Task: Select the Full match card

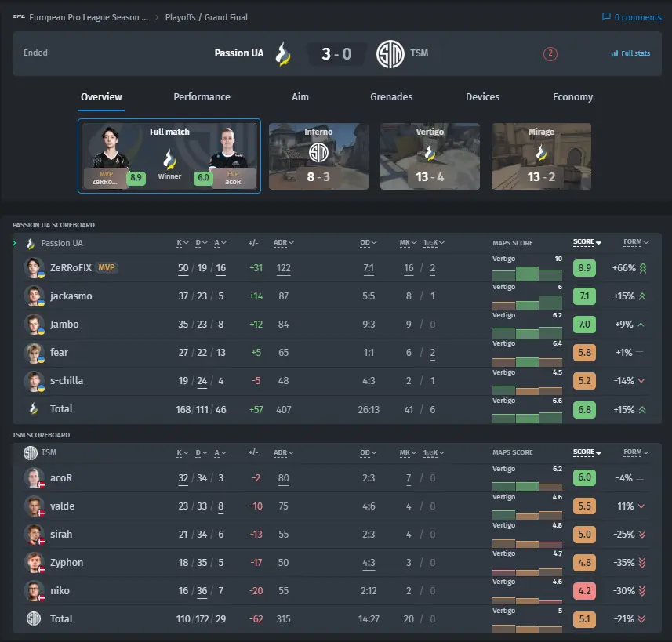Action: [x=169, y=156]
